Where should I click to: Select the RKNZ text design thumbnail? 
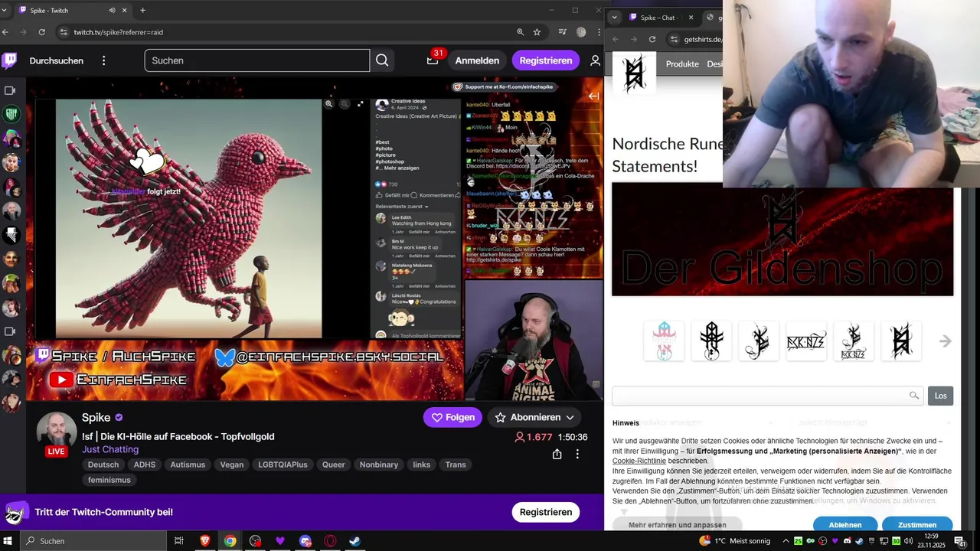806,341
